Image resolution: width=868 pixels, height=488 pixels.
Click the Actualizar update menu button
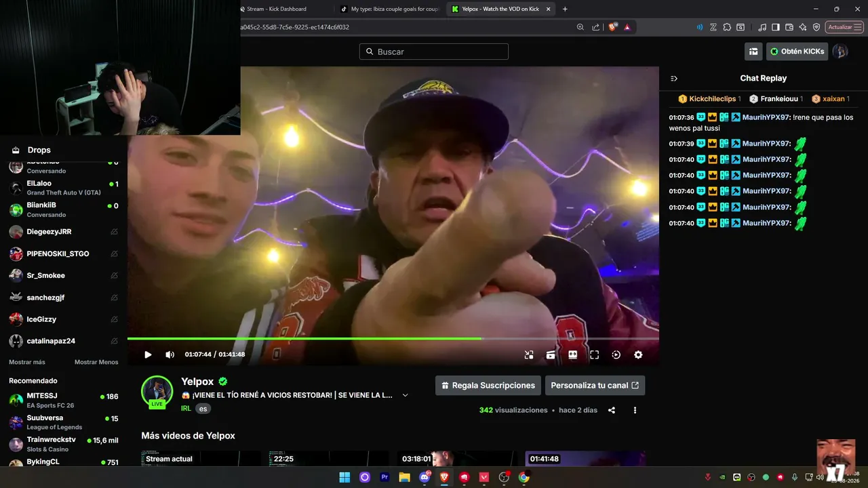coord(844,27)
